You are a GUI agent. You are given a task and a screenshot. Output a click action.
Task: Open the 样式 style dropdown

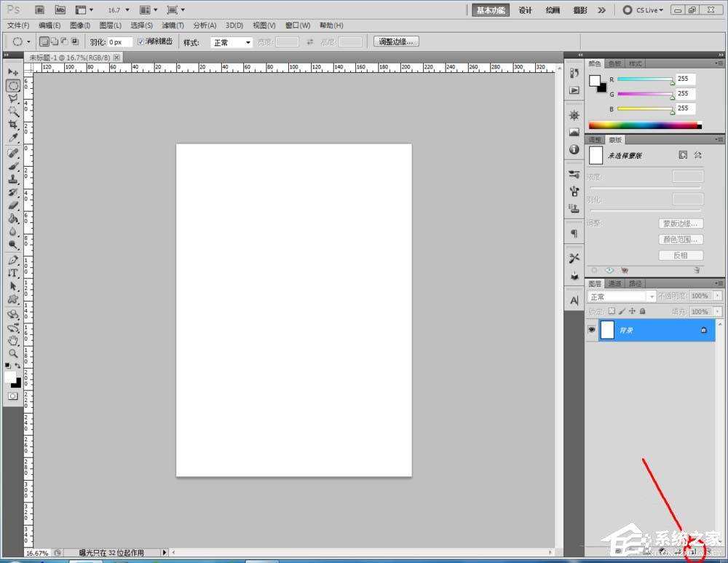tap(232, 42)
